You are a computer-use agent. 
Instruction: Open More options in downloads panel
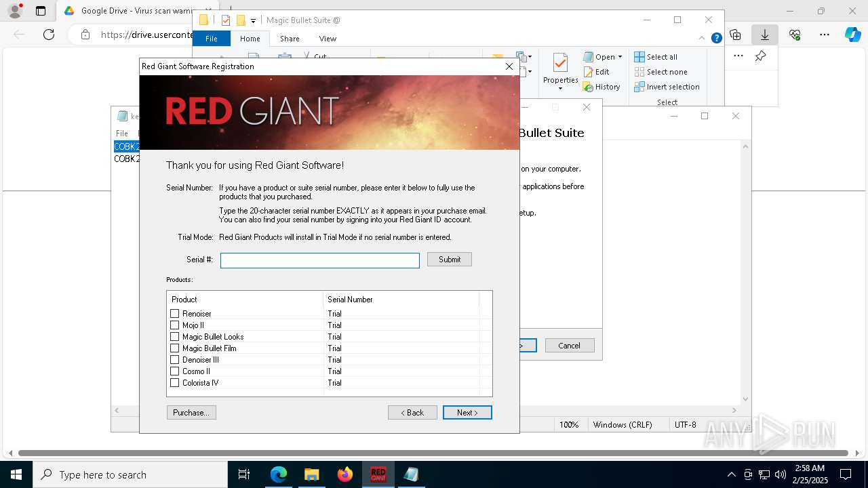click(x=738, y=56)
